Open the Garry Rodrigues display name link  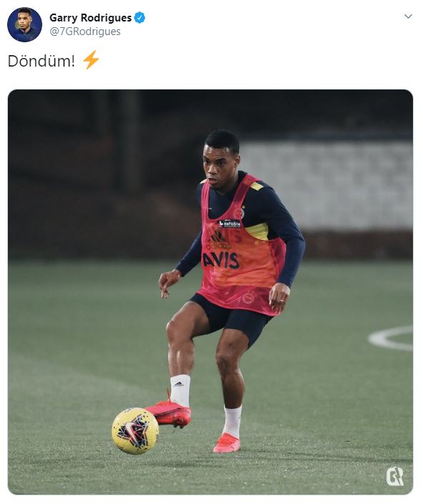pos(91,18)
